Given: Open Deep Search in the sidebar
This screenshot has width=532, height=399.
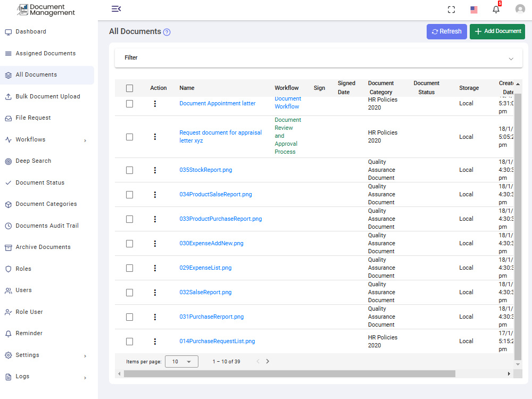Looking at the screenshot, I should pos(33,161).
